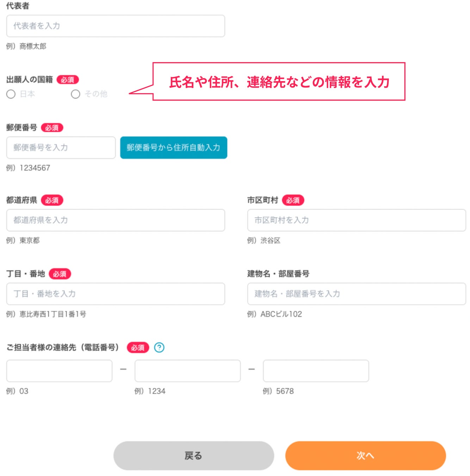
Task: Focus the 建物名・部屋番号 input field
Action: point(356,294)
